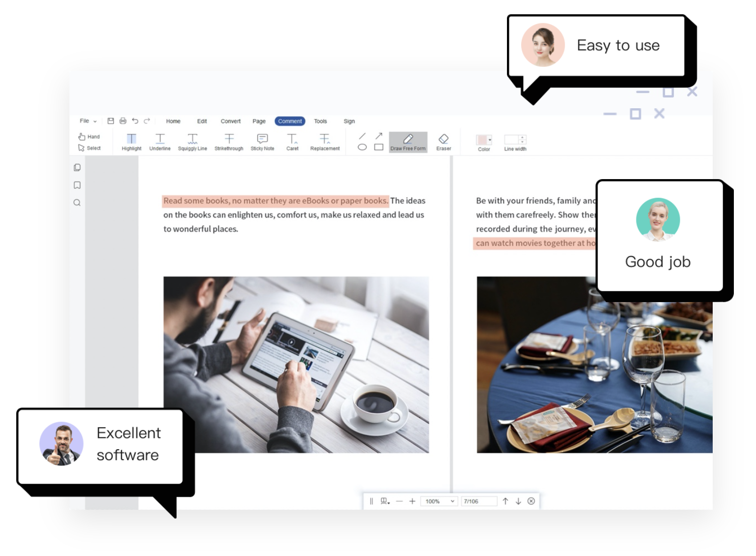Open the bookmarks panel in sidebar
This screenshot has height=556, width=756.
tap(77, 185)
